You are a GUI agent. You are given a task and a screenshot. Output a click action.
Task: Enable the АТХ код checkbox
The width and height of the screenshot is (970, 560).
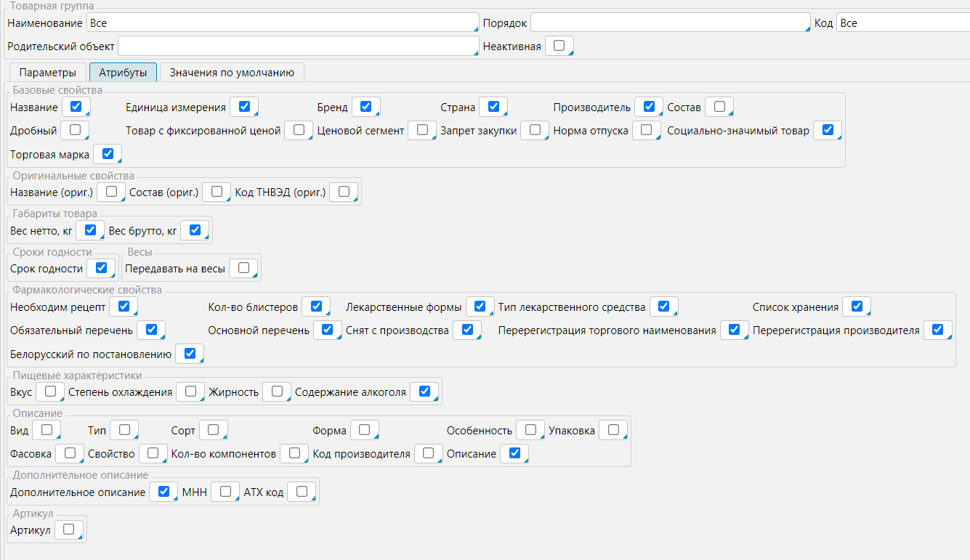301,492
